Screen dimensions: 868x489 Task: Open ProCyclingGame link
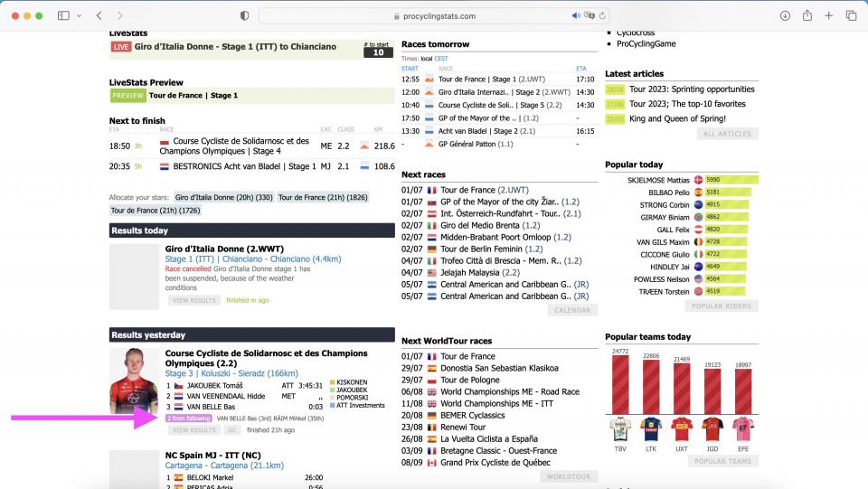[x=646, y=43]
